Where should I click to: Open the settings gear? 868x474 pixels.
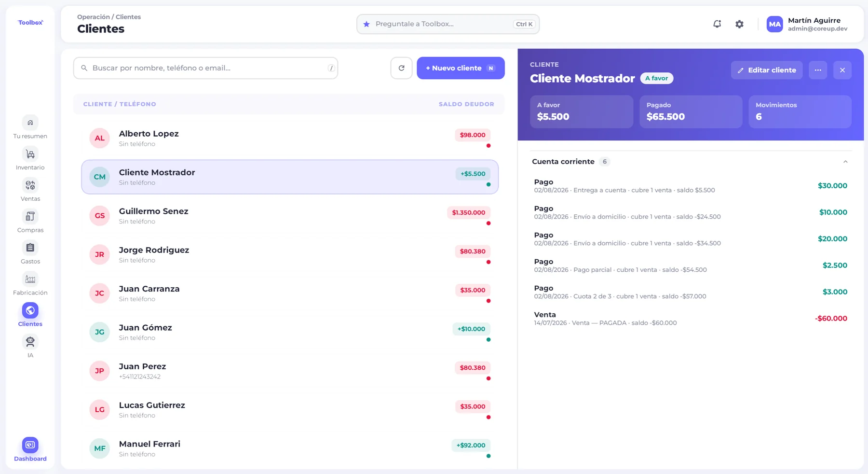coord(739,24)
